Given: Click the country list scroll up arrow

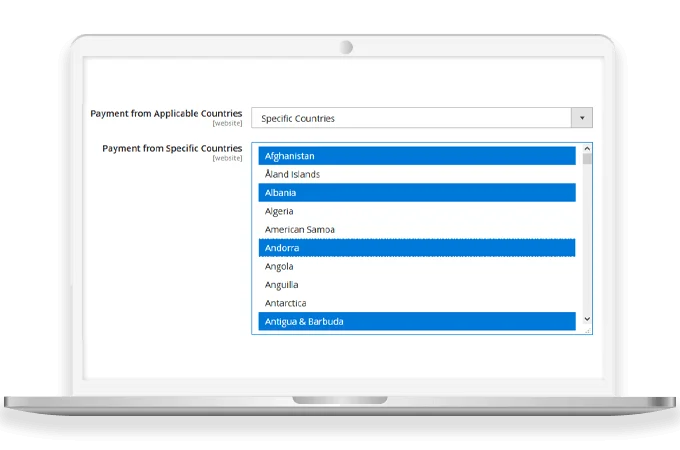Looking at the screenshot, I should [587, 148].
